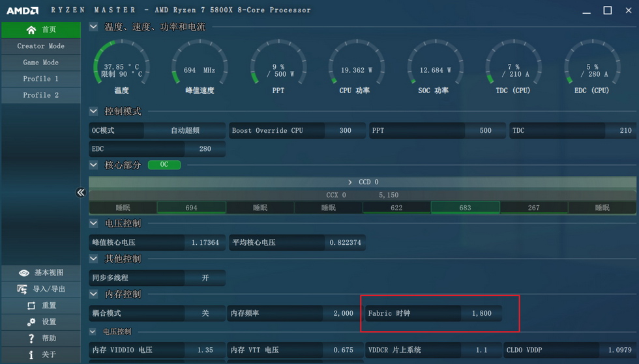Click the 重置 reset icon
Viewport: 639px width, 364px height.
[31, 305]
